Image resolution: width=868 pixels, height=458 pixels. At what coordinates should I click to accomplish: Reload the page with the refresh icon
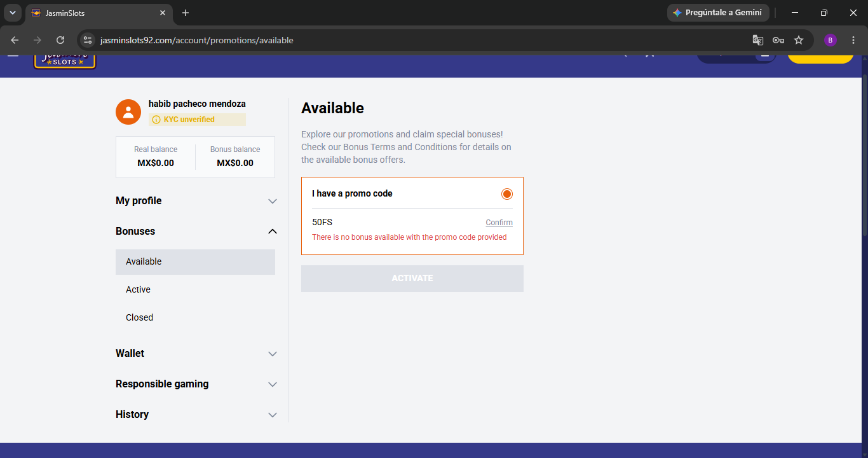click(x=60, y=40)
